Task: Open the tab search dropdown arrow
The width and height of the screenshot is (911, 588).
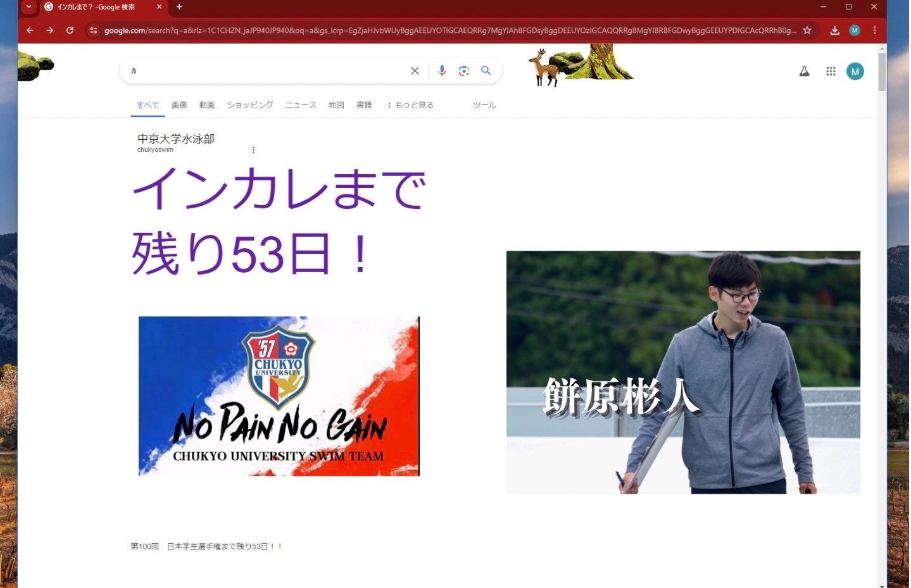Action: pos(28,7)
